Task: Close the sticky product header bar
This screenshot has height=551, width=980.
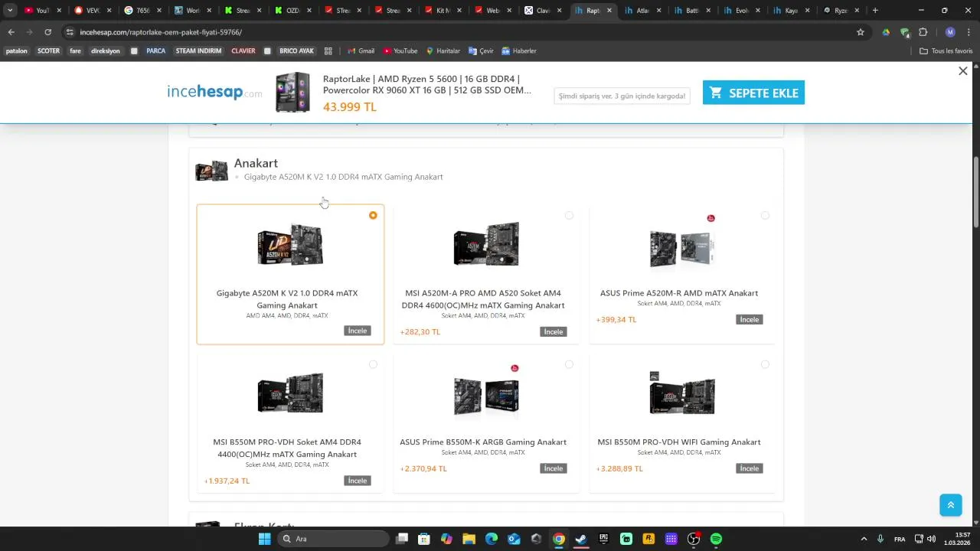Action: click(x=963, y=71)
